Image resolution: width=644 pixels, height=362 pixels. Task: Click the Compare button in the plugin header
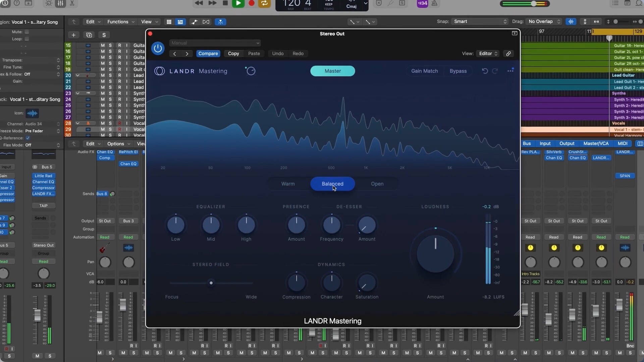208,53
